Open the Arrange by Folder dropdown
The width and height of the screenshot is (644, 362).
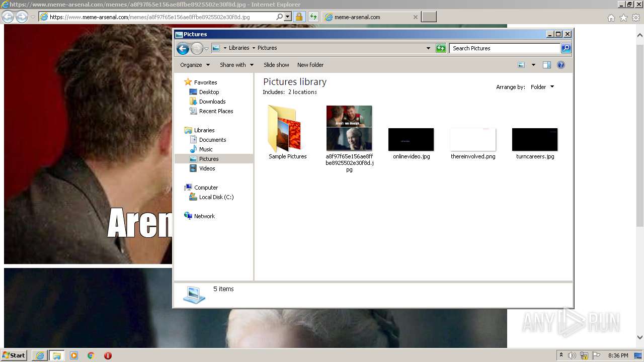point(542,87)
